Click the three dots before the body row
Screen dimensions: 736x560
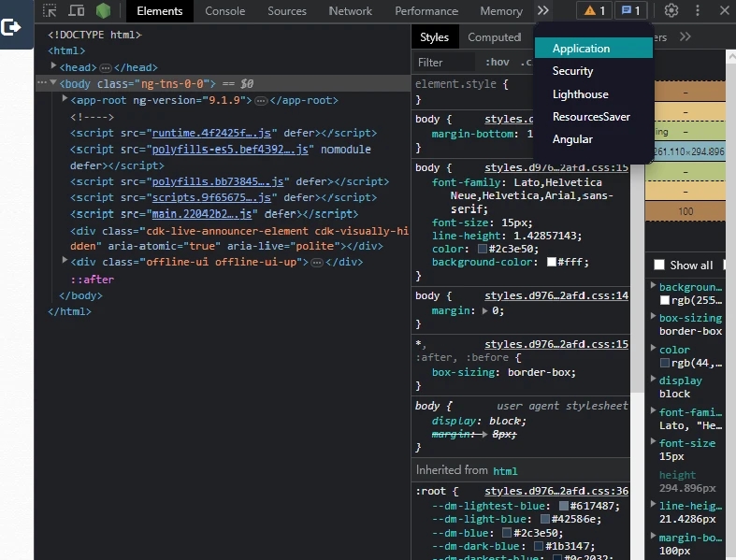(x=42, y=82)
